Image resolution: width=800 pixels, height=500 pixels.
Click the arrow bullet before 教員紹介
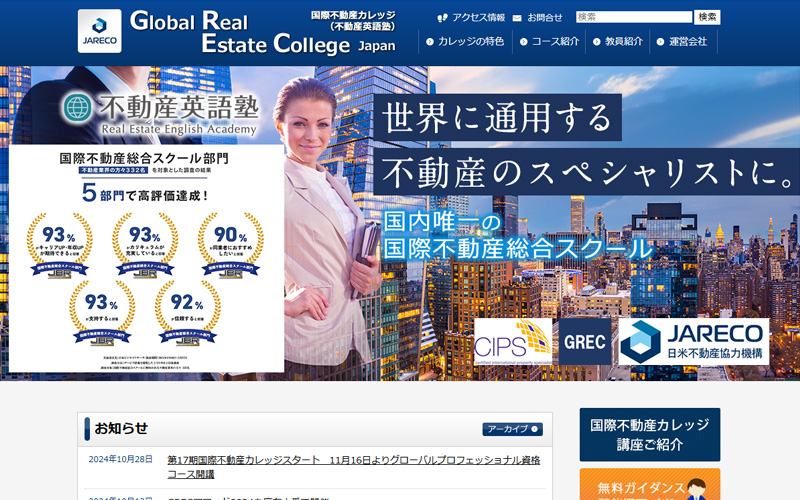(596, 42)
